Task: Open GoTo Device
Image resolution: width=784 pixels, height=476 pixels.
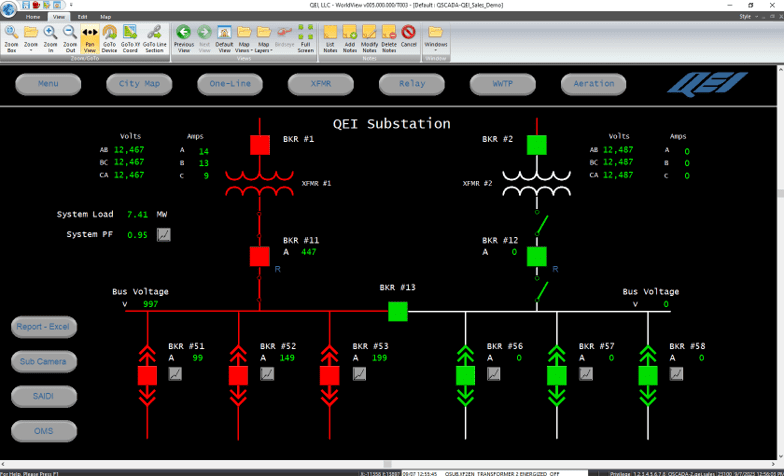Action: click(x=110, y=38)
